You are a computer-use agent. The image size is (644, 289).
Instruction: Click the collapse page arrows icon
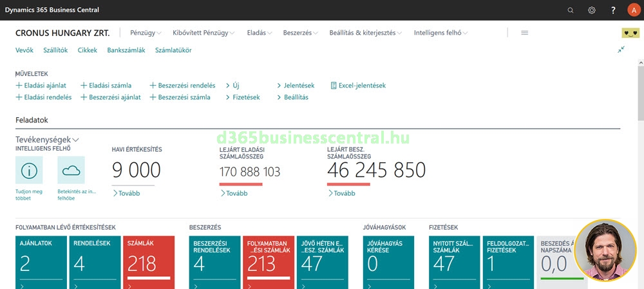pyautogui.click(x=621, y=50)
